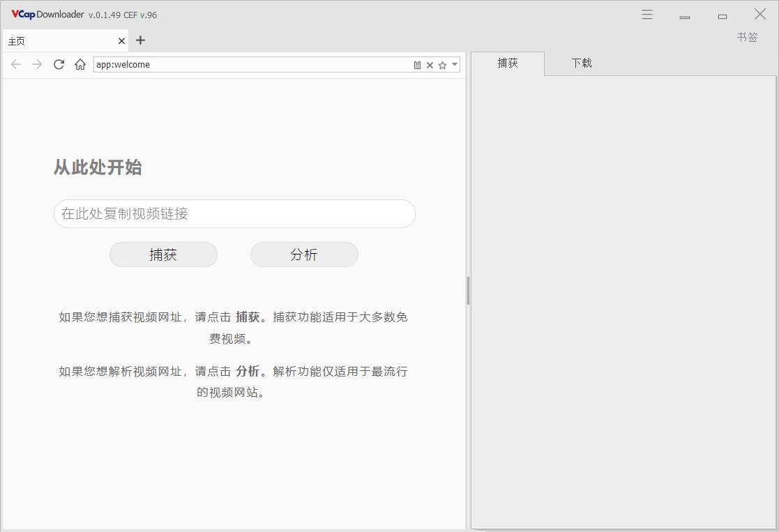This screenshot has width=779, height=532.
Task: Bookmark this page with star icon
Action: 442,65
